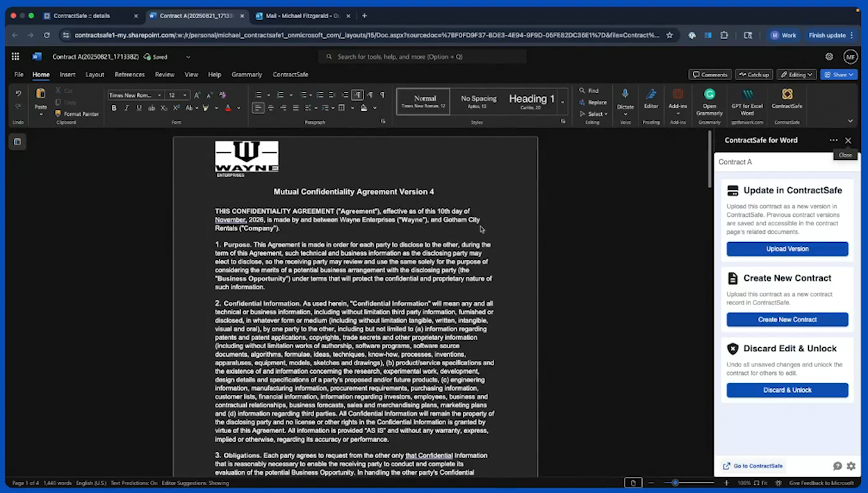Screen dimensions: 868x493
Task: Click the Upload Version button
Action: 787,249
